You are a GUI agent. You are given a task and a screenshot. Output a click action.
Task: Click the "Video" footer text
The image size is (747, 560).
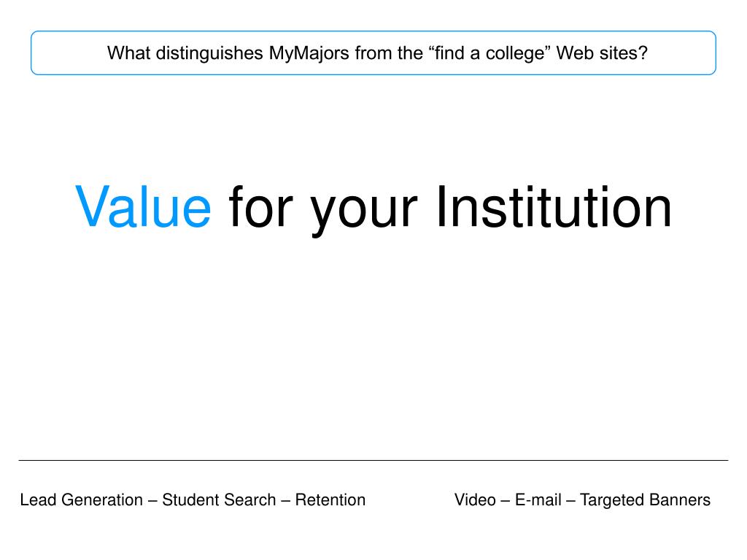coord(475,500)
